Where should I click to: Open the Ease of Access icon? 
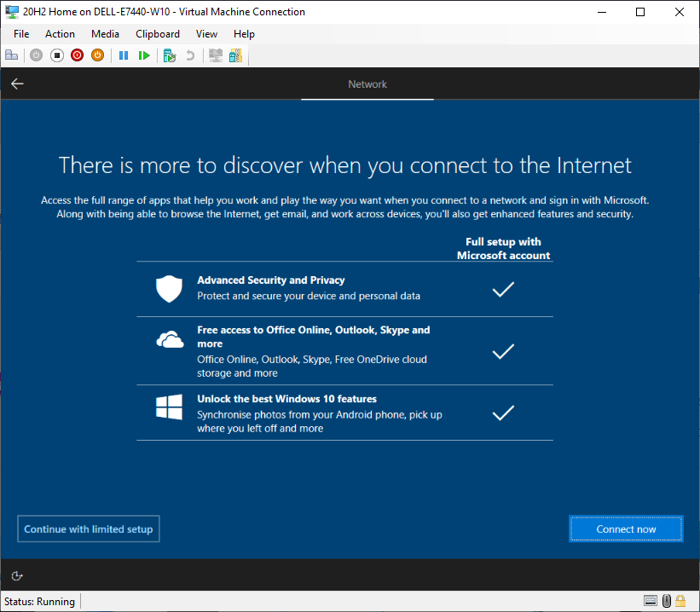click(17, 576)
